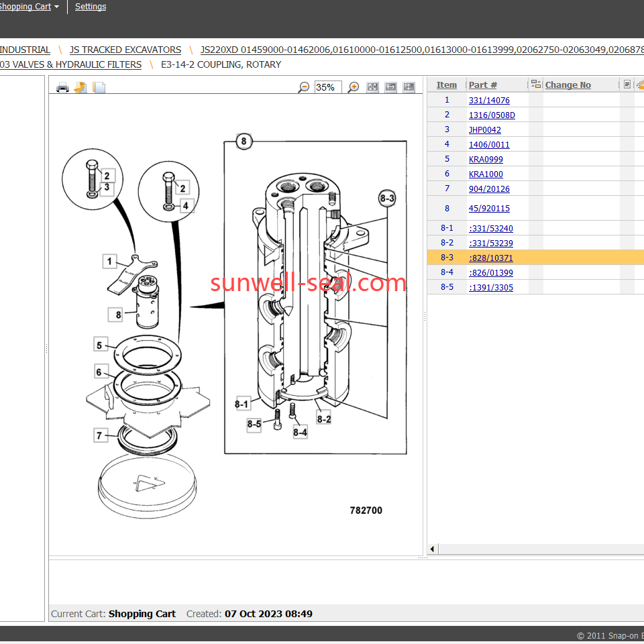Click the copy pages icon in diagram toolbar

tap(99, 87)
